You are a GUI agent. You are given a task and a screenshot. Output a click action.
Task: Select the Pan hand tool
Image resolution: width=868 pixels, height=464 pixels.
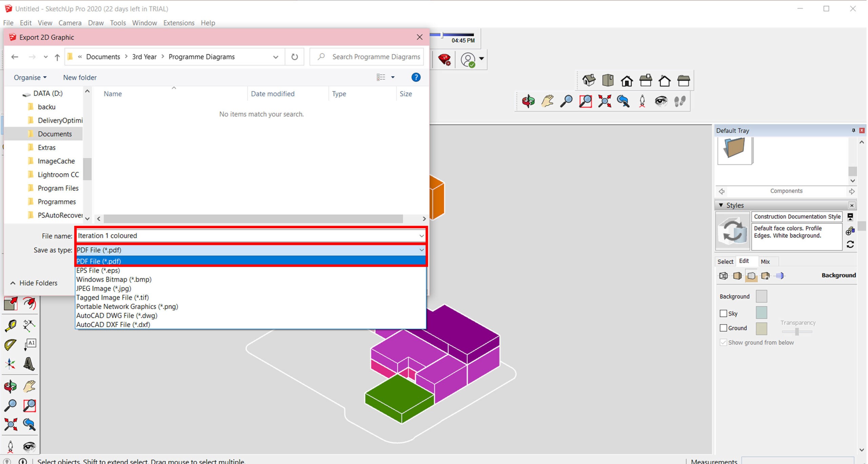[x=547, y=101]
